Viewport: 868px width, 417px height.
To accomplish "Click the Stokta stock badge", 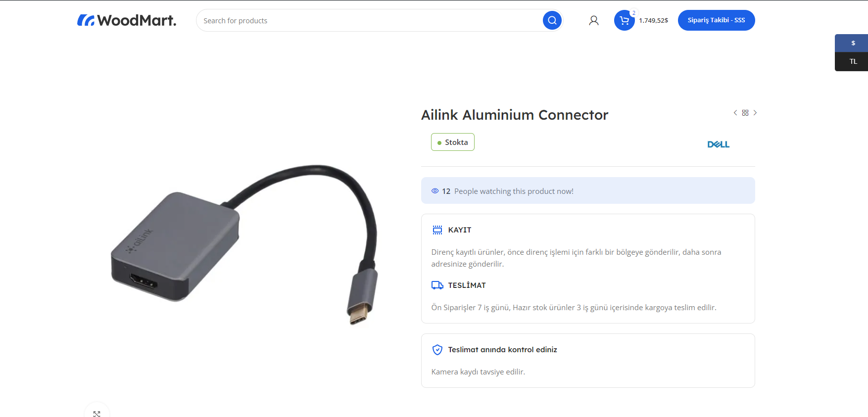I will 453,142.
